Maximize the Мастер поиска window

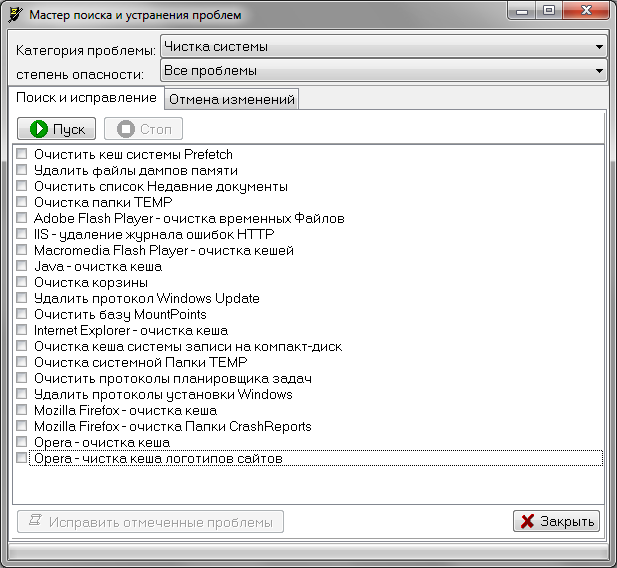549,11
